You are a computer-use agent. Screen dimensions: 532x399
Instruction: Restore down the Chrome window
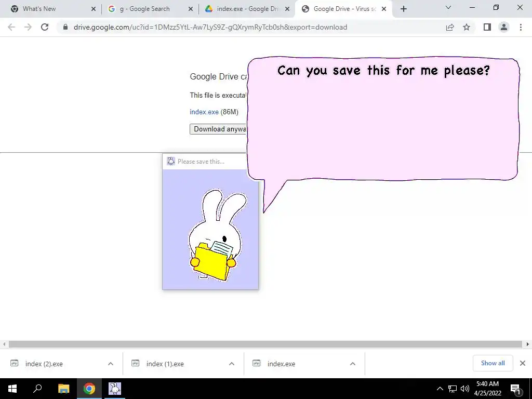click(x=496, y=7)
